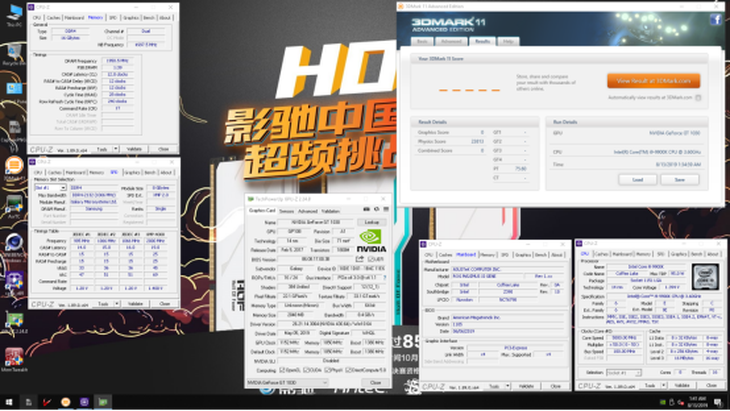The image size is (730, 411).
Task: Click the Lookup button in GPU-Z
Action: coord(372,222)
